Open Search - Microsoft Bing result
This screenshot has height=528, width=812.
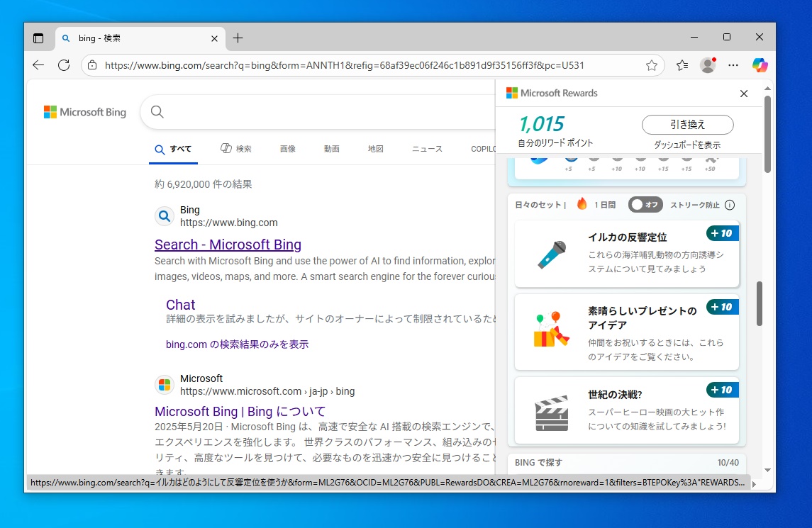pyautogui.click(x=228, y=245)
